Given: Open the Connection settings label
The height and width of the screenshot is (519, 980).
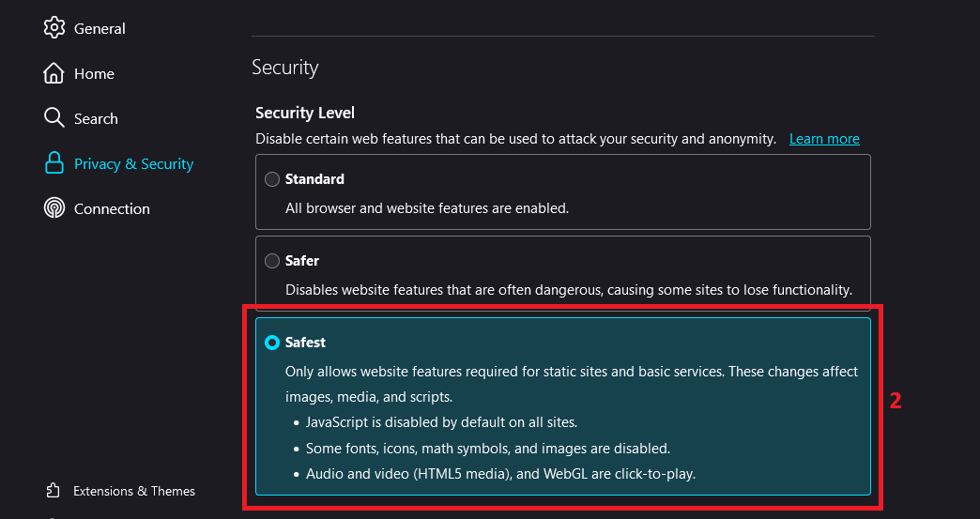Looking at the screenshot, I should pos(112,209).
